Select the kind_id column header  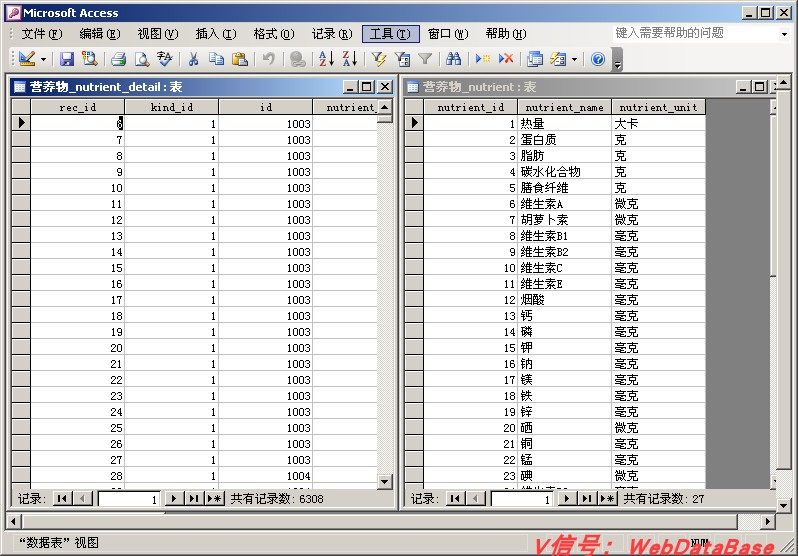(x=172, y=107)
